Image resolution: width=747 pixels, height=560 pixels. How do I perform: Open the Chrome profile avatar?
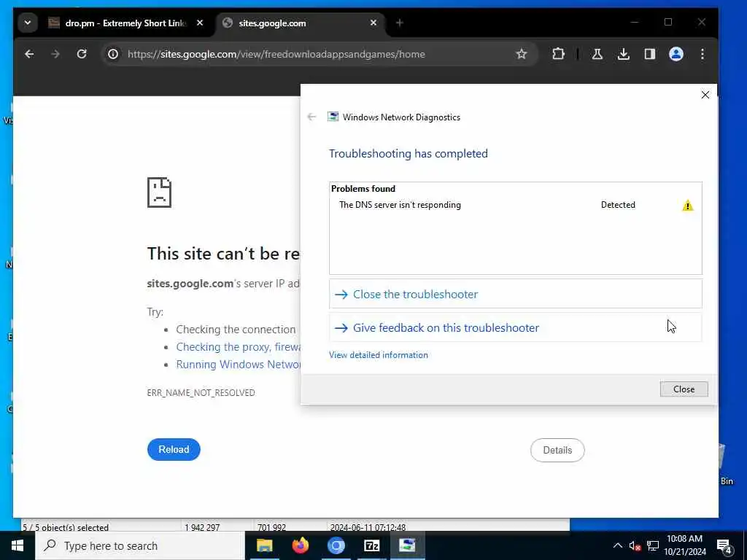coord(676,54)
